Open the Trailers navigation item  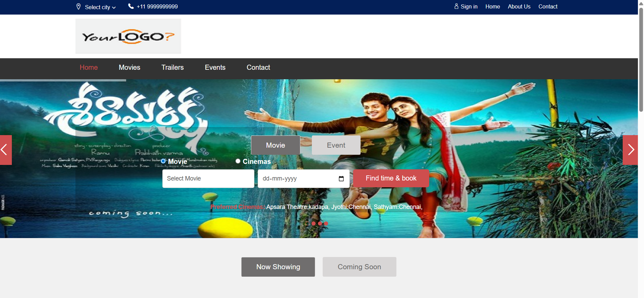(172, 67)
